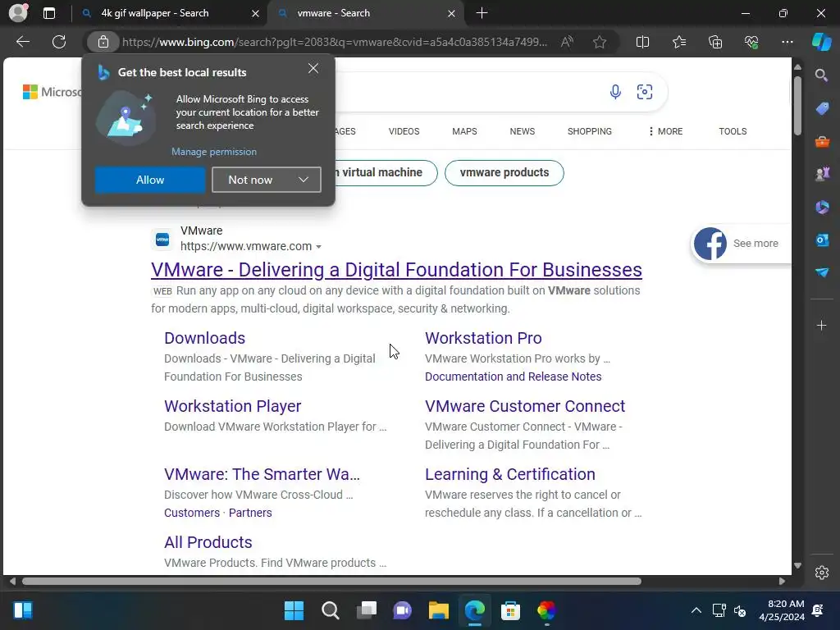Open the Workstation Player sitelink
The height and width of the screenshot is (630, 840).
pyautogui.click(x=232, y=406)
